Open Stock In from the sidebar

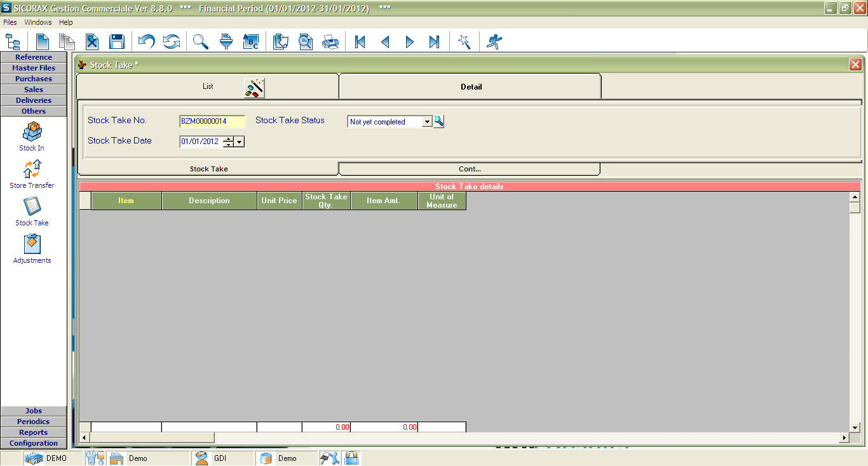[32, 136]
